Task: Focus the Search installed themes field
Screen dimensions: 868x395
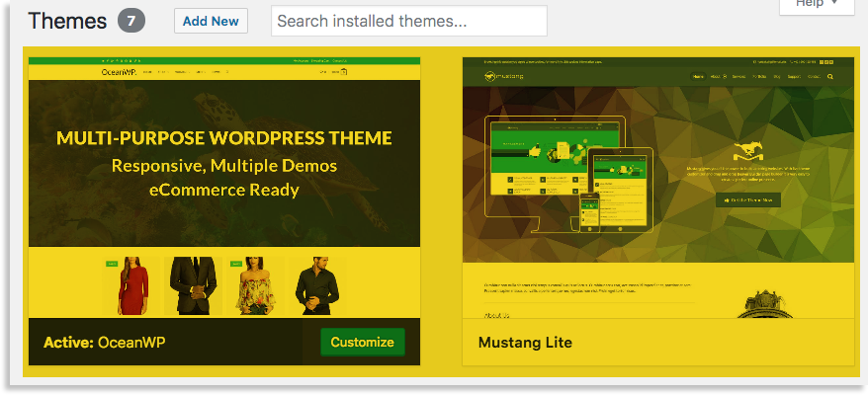Action: [x=408, y=21]
